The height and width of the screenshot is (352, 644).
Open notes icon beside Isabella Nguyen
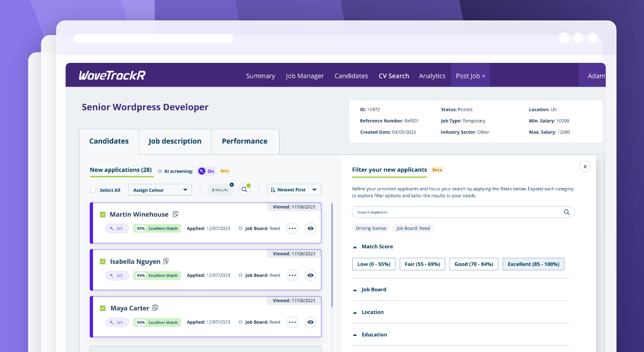pyautogui.click(x=166, y=261)
